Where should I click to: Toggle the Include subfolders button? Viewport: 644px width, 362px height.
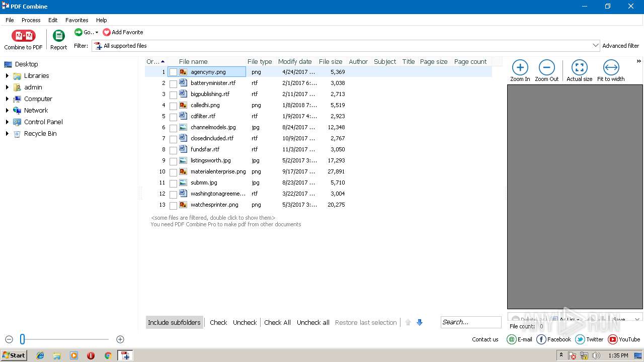tap(174, 323)
